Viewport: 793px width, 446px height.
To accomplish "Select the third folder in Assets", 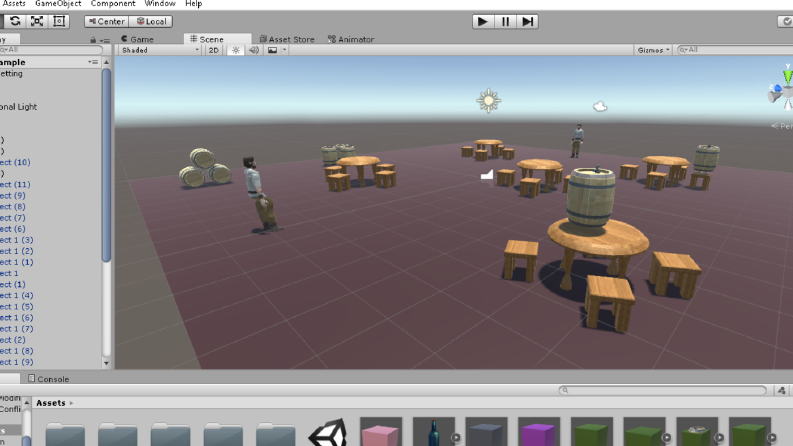I will pos(170,434).
